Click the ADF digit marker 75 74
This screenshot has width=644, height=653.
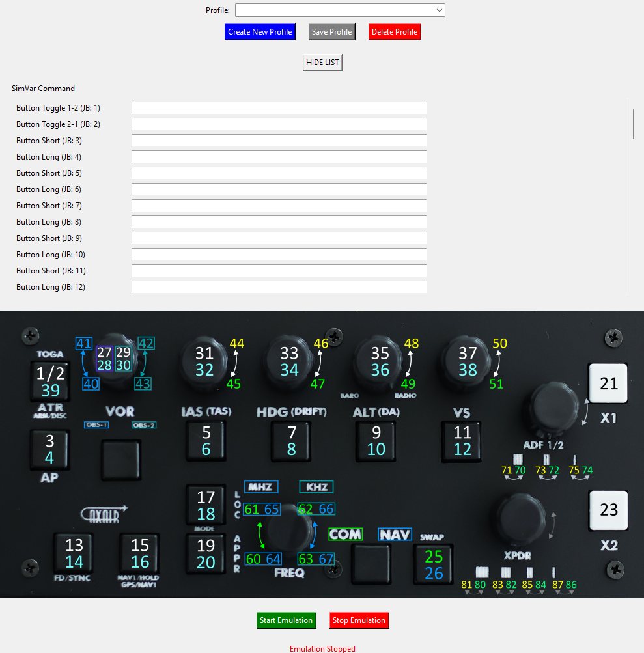581,470
